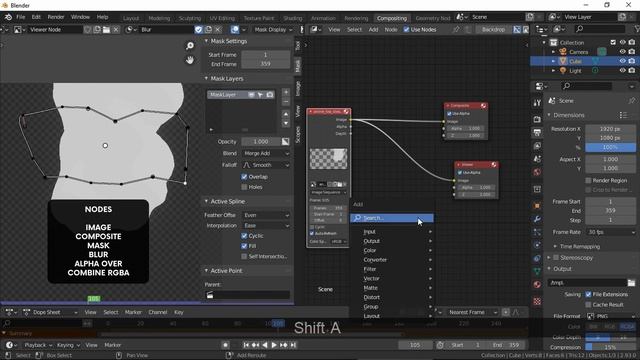The height and width of the screenshot is (360, 640).
Task: Open the Physics properties tab
Action: 537,245
